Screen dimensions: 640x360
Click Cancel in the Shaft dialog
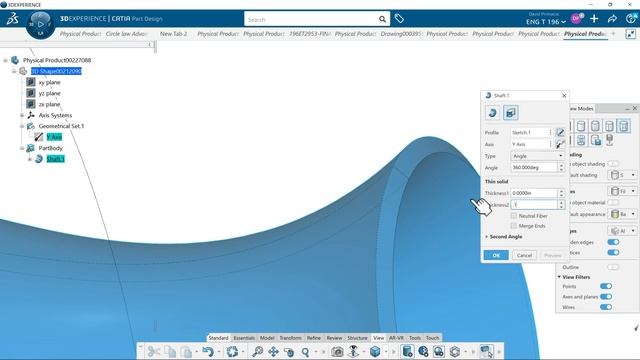524,255
